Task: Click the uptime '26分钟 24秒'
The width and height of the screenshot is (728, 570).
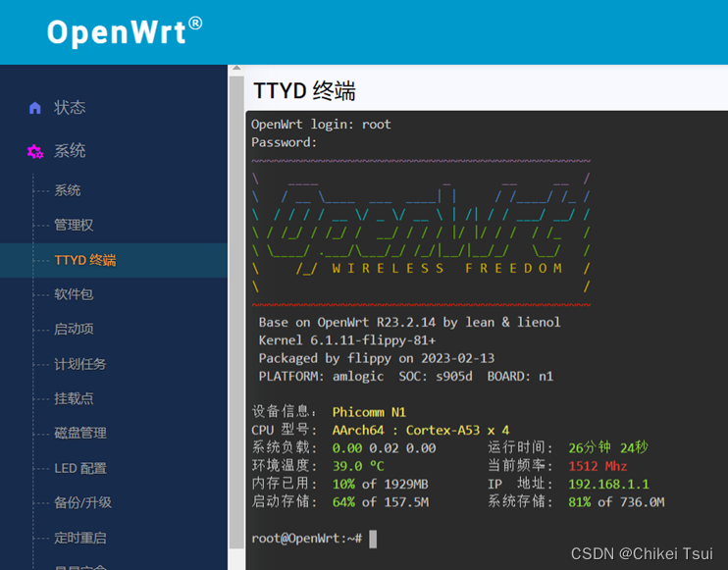Action: 608,448
